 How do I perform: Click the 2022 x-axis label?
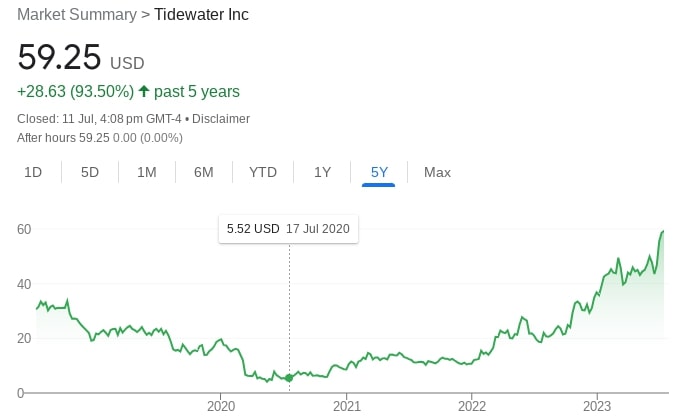point(472,406)
